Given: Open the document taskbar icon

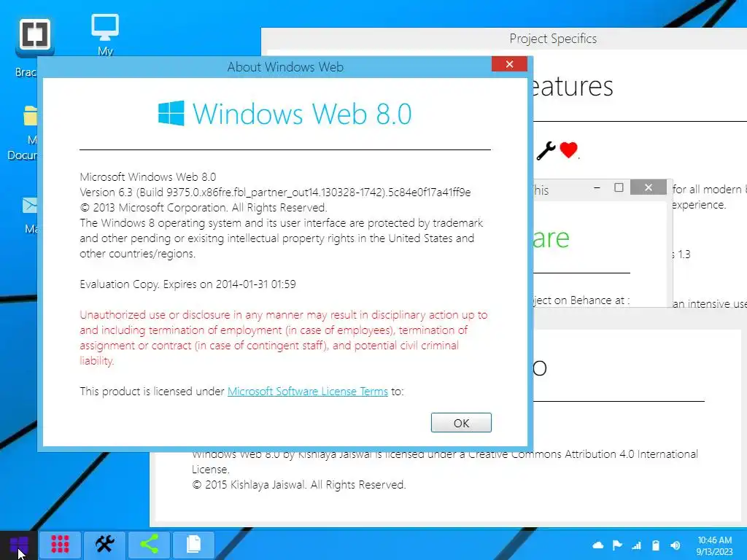Looking at the screenshot, I should (193, 544).
